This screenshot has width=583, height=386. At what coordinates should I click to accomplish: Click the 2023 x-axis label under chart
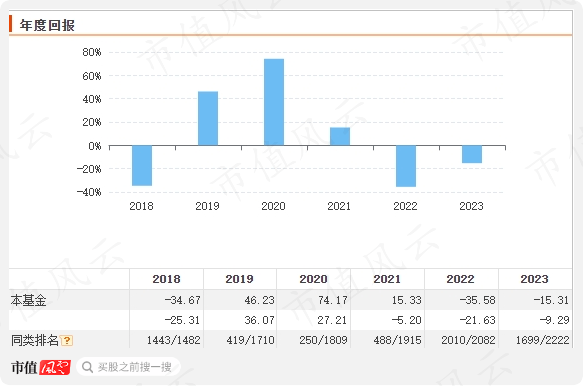point(471,206)
